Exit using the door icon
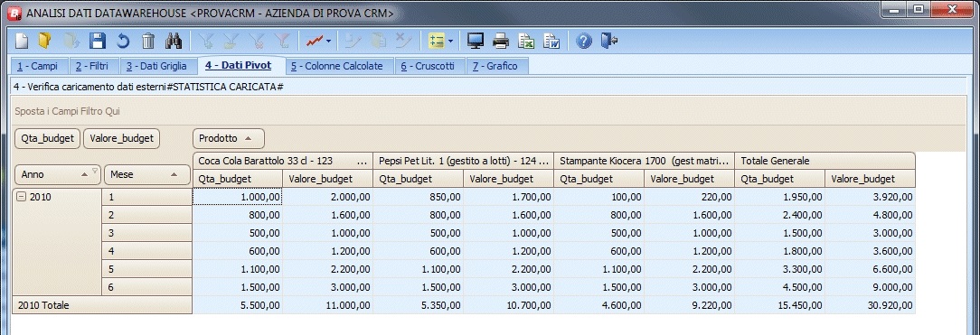The height and width of the screenshot is (335, 980). [x=608, y=42]
